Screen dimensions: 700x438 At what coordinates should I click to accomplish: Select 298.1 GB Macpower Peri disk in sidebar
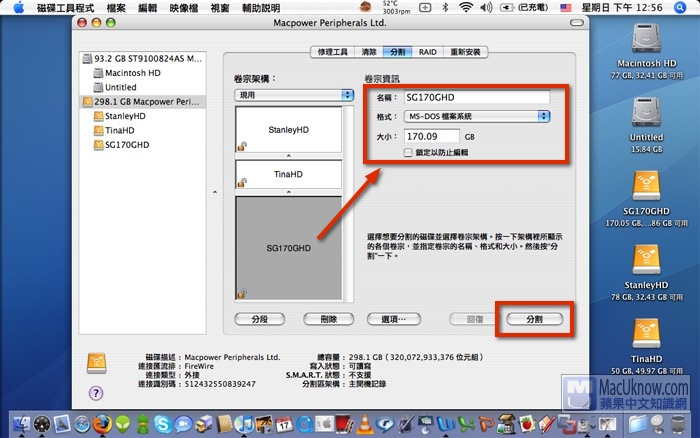point(142,102)
